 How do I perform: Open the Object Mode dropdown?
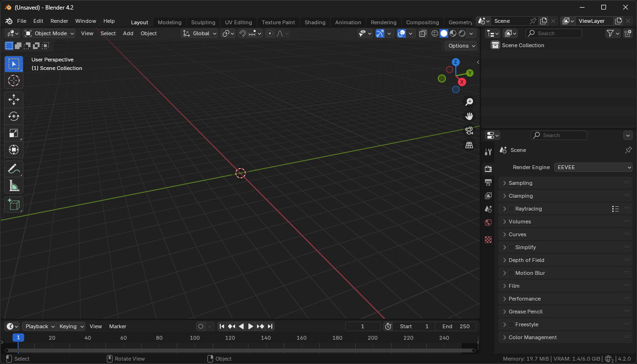(49, 33)
